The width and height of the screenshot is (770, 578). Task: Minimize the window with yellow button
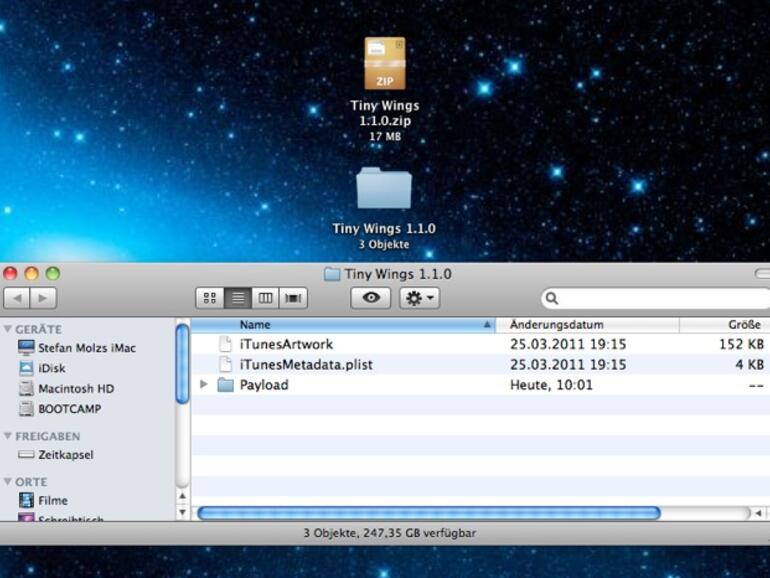[31, 274]
